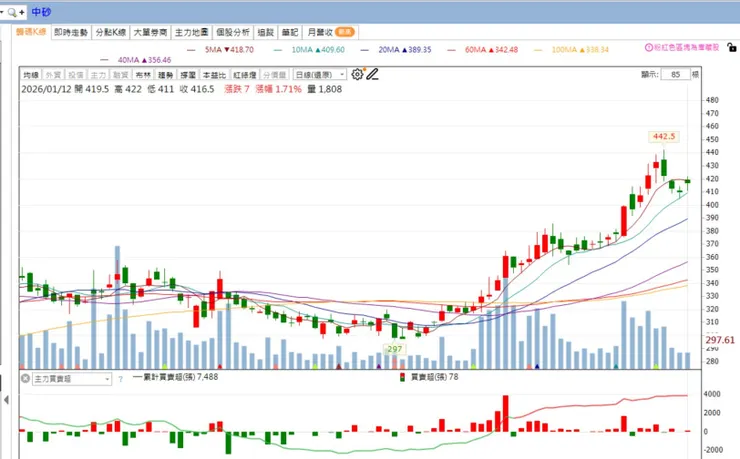Open the 日線(還原) period dropdown
The width and height of the screenshot is (740, 459).
coord(320,75)
